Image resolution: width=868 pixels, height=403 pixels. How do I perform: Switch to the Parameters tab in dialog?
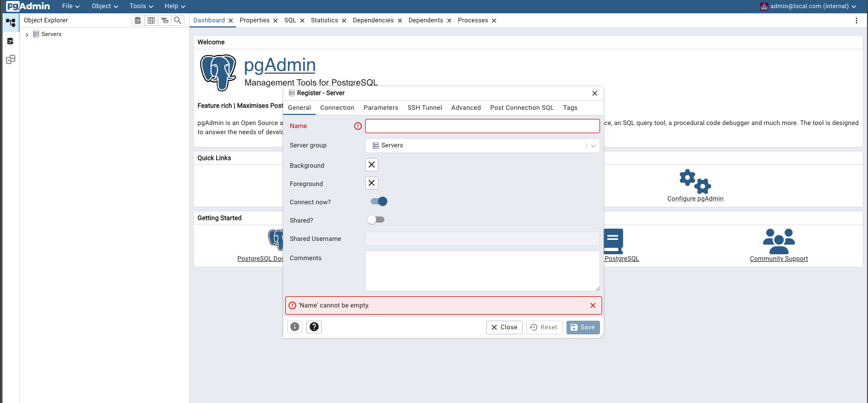coord(381,108)
